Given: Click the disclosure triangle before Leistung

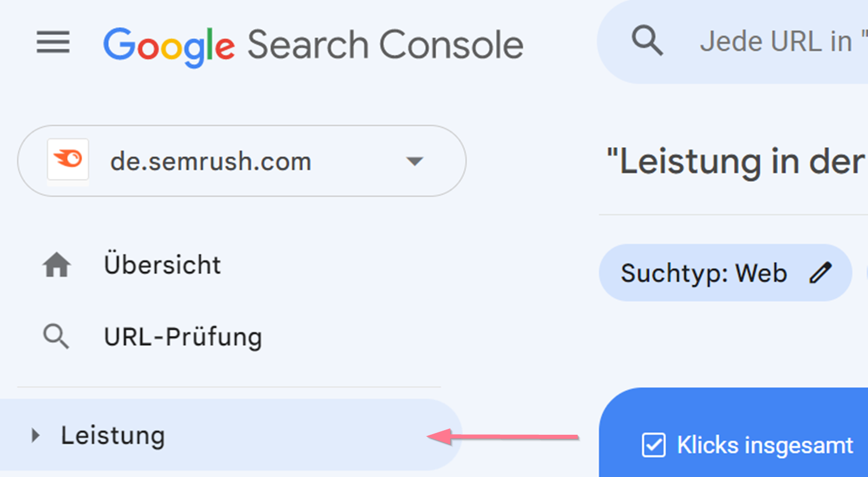Looking at the screenshot, I should [35, 435].
